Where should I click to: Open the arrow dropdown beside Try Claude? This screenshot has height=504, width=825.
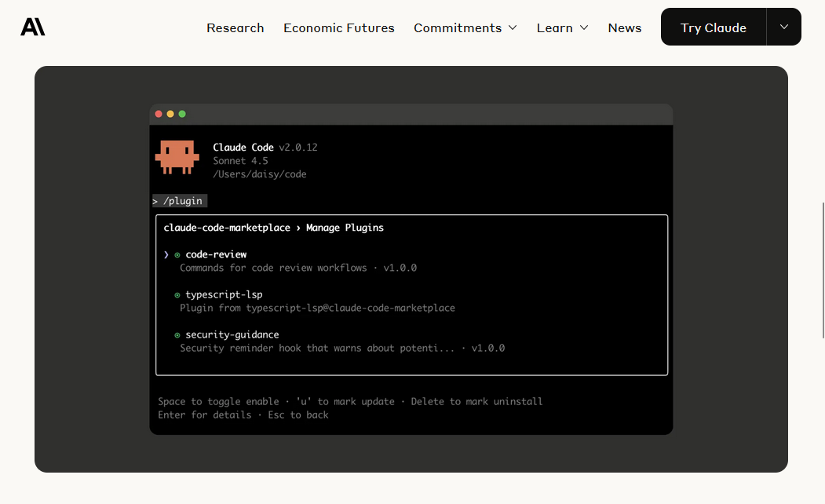click(x=784, y=27)
